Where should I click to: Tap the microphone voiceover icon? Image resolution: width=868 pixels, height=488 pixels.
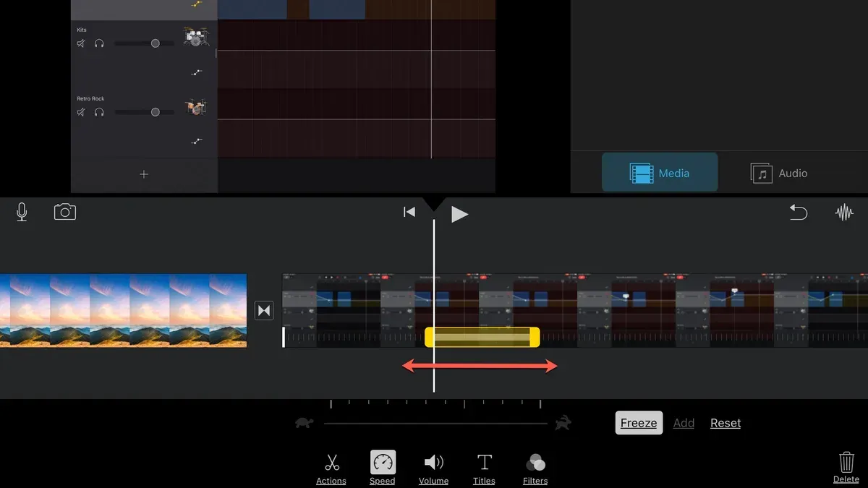pos(22,213)
